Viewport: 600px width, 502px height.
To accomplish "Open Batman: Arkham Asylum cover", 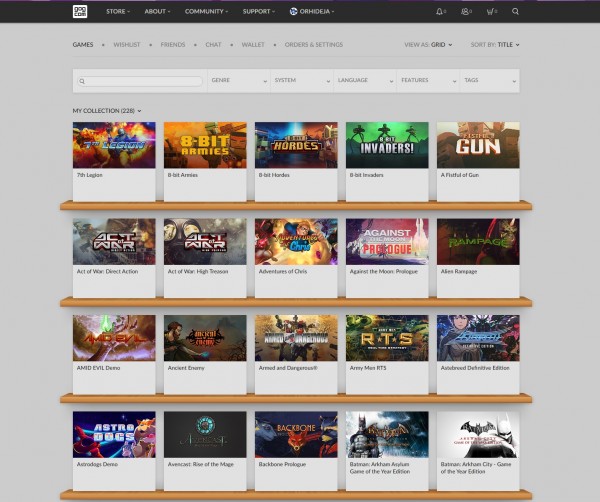I will click(387, 434).
